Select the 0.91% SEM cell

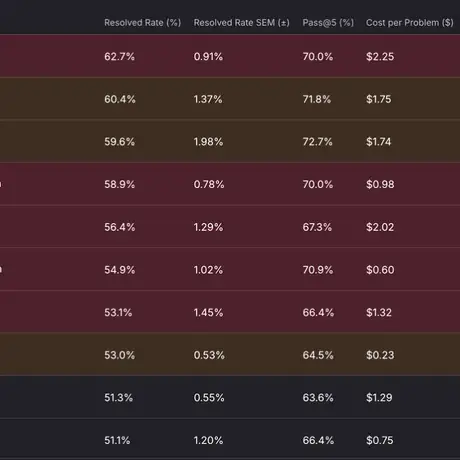tap(208, 56)
